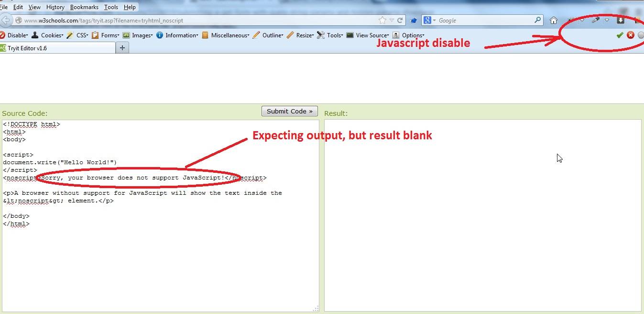Open the Disable dropdown in developer toolbar
Viewport: 644px width, 314px height.
coord(14,35)
